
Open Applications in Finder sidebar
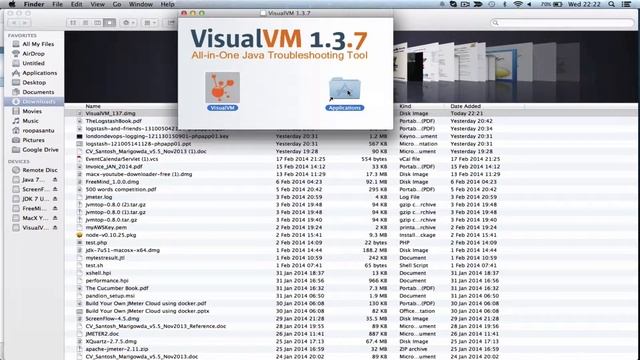[x=33, y=73]
